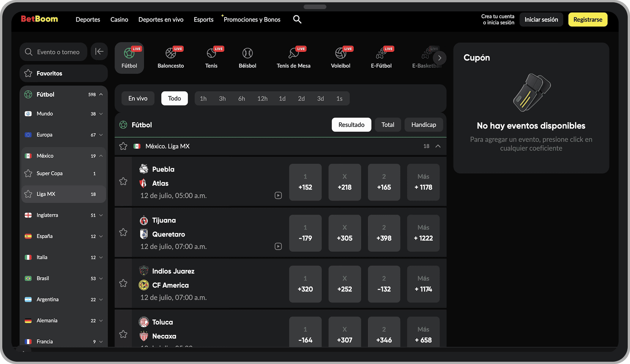Switch to the Resultado market tab
The width and height of the screenshot is (630, 364).
[x=351, y=125]
